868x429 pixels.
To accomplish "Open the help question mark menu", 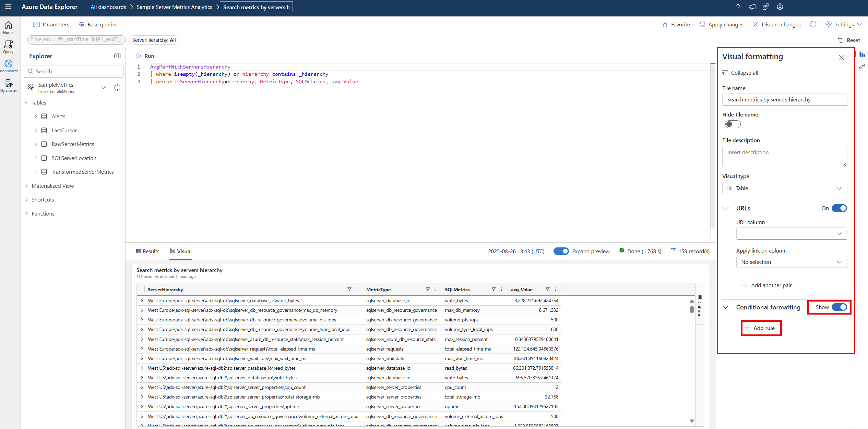I will click(x=738, y=7).
